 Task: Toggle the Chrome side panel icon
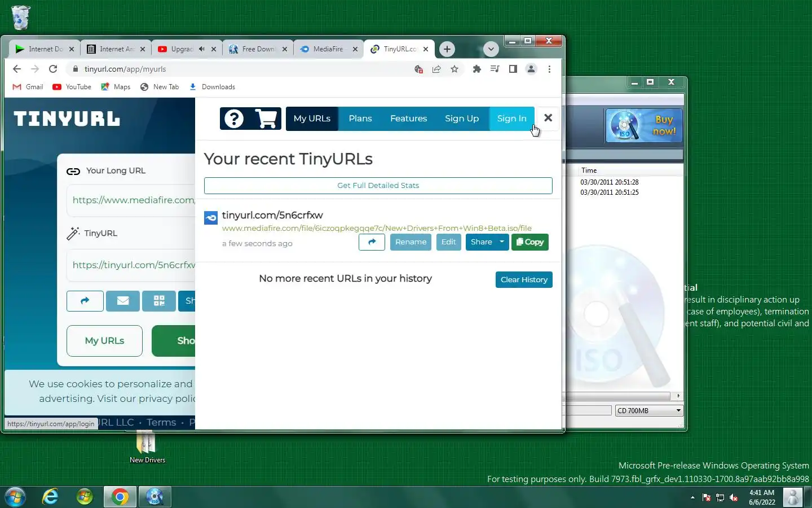[x=513, y=69]
